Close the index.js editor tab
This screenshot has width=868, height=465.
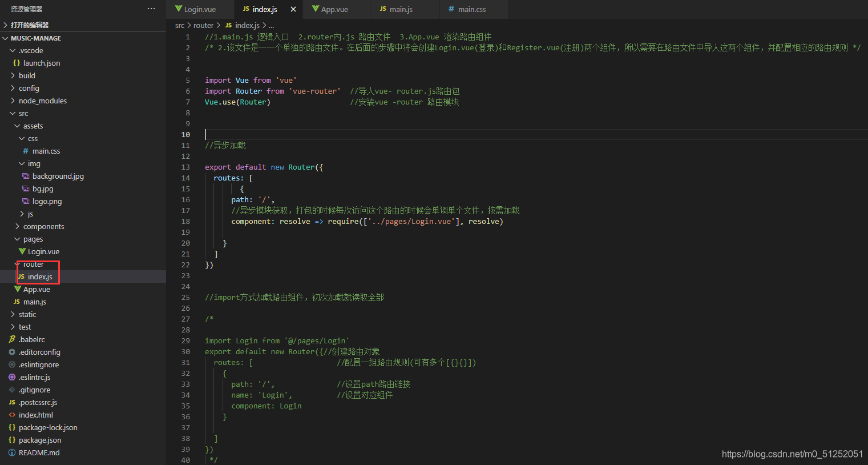point(293,9)
